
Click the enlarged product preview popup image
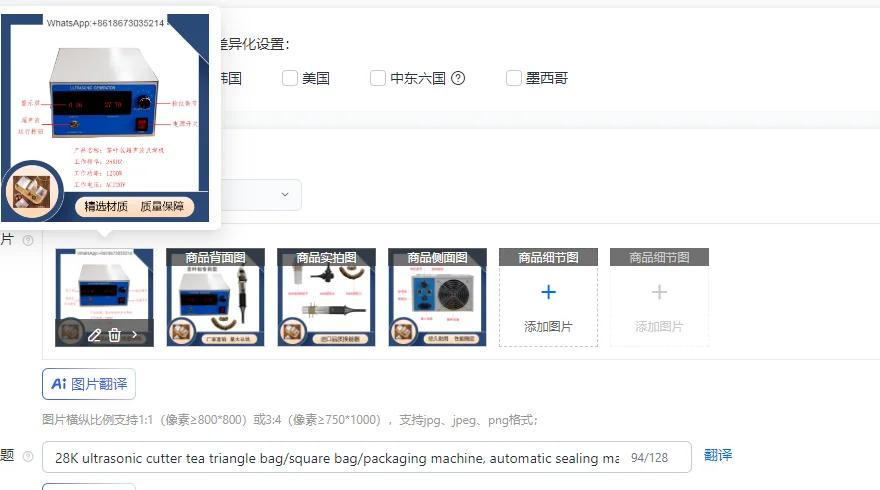[x=105, y=118]
